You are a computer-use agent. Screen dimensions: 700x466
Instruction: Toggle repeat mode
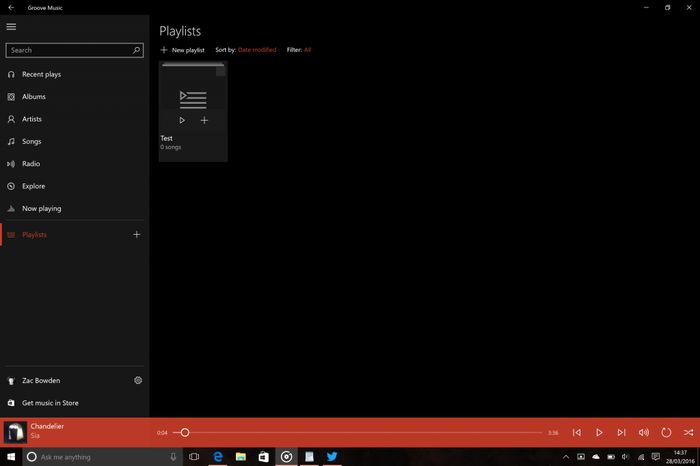666,432
